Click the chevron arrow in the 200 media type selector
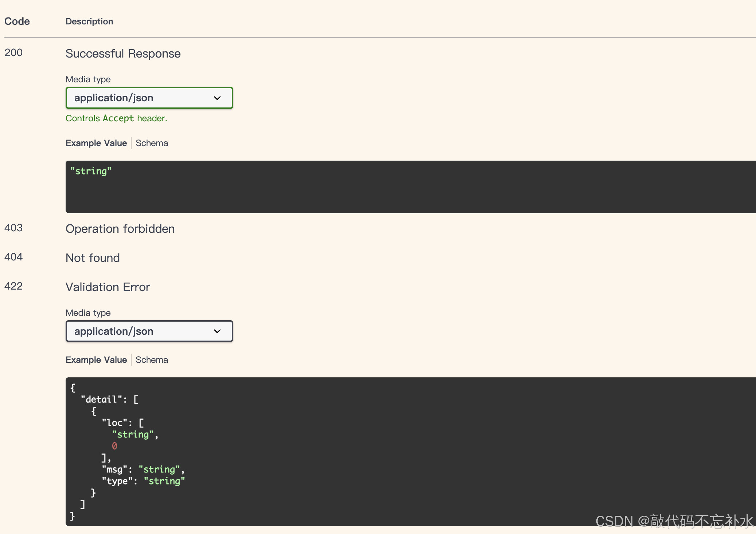This screenshot has width=756, height=534. (217, 98)
